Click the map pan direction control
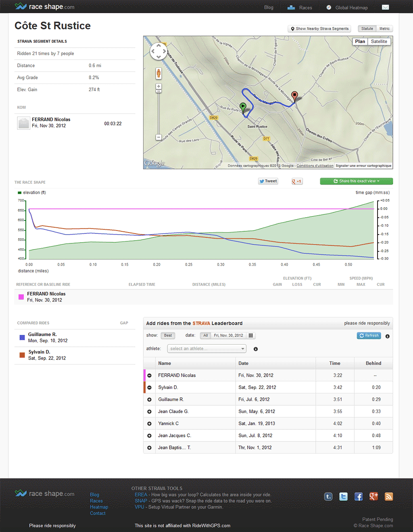 click(159, 52)
